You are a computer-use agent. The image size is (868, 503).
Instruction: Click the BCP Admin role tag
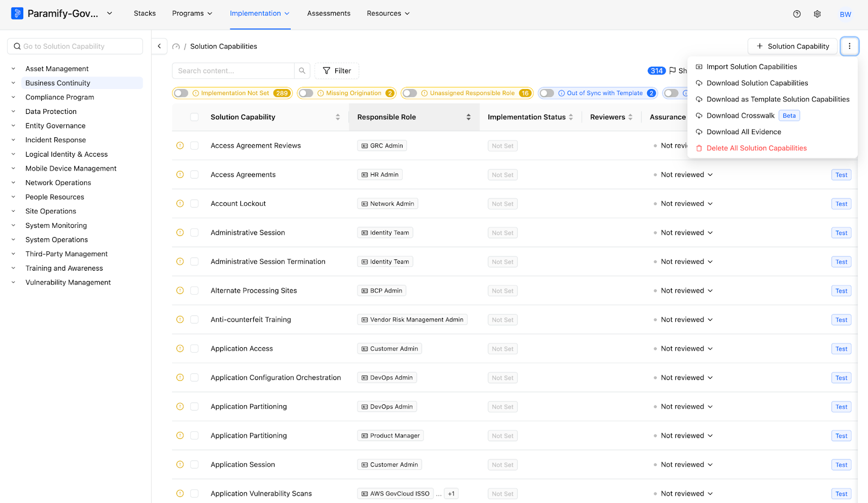[x=382, y=290]
